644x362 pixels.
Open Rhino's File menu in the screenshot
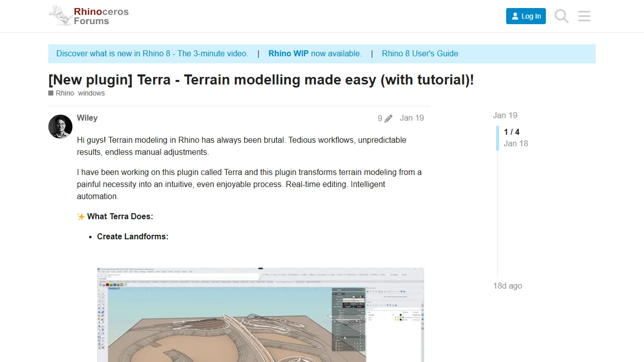pos(99,271)
